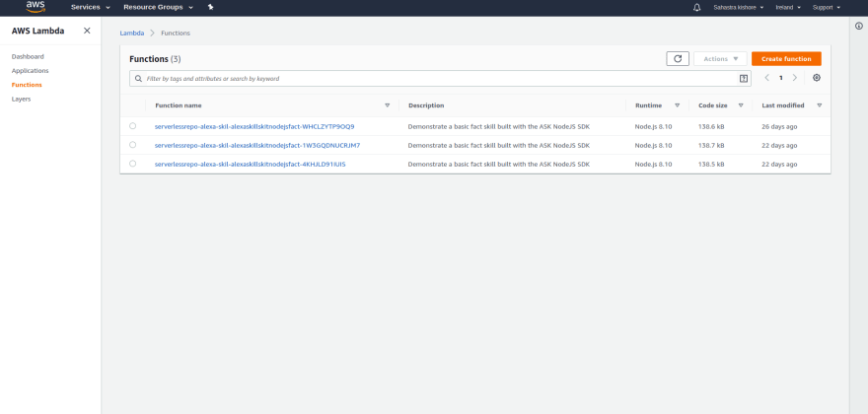Select the WHCLZYTP9OQ9 function radio button

pyautogui.click(x=133, y=126)
